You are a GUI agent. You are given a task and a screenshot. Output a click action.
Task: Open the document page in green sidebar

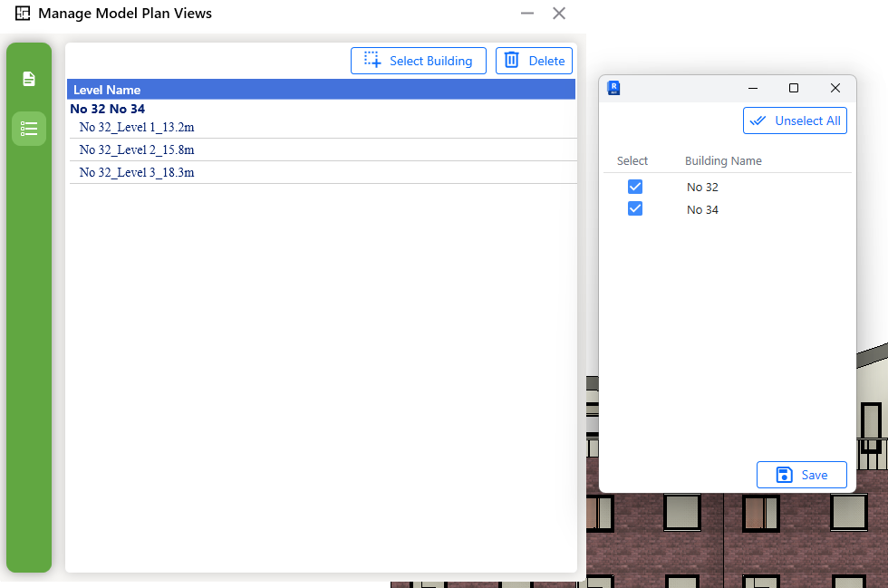29,79
